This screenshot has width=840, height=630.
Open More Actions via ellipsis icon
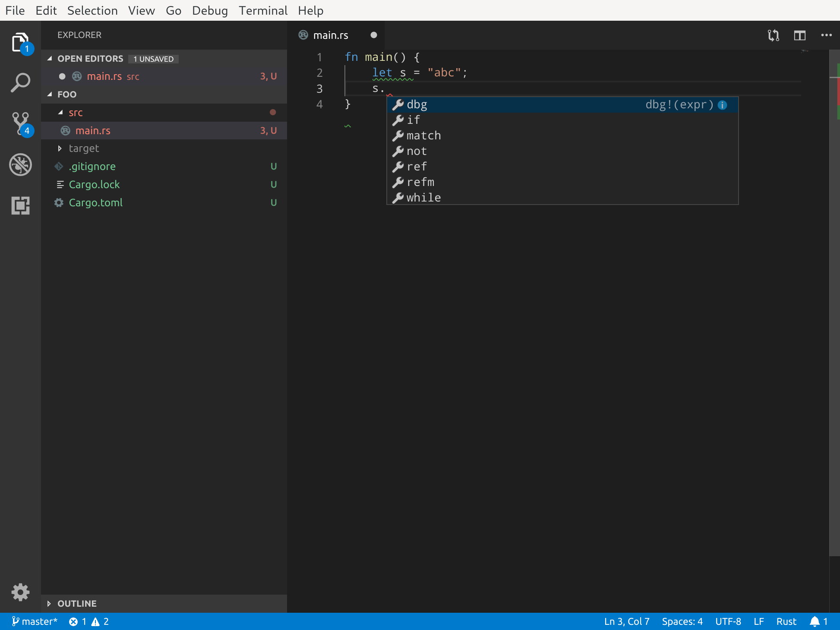click(x=826, y=35)
